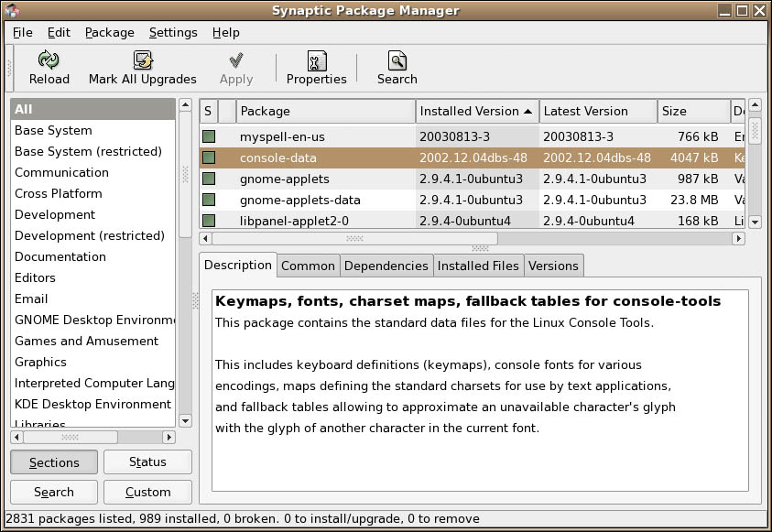
Task: Open the Edit menu
Action: point(59,32)
